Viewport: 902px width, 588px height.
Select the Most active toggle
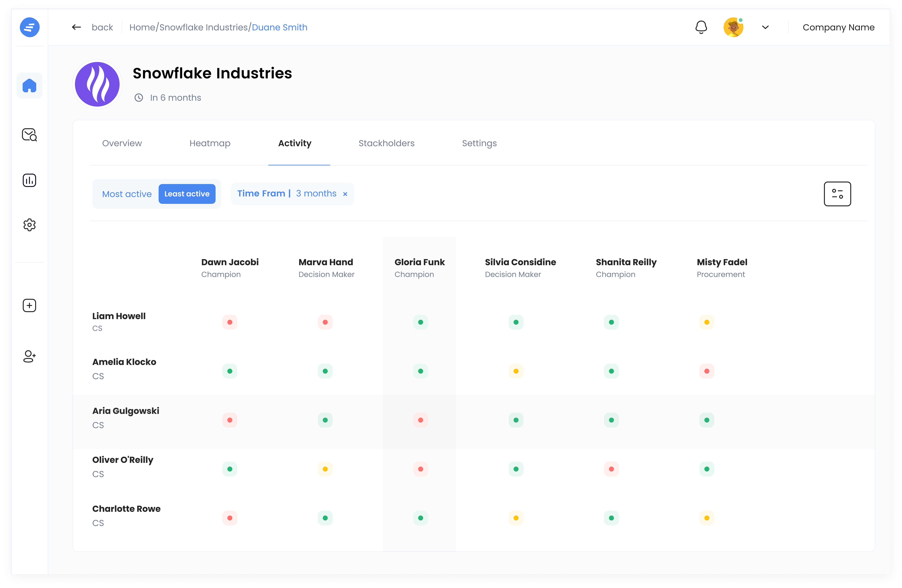[x=127, y=194]
